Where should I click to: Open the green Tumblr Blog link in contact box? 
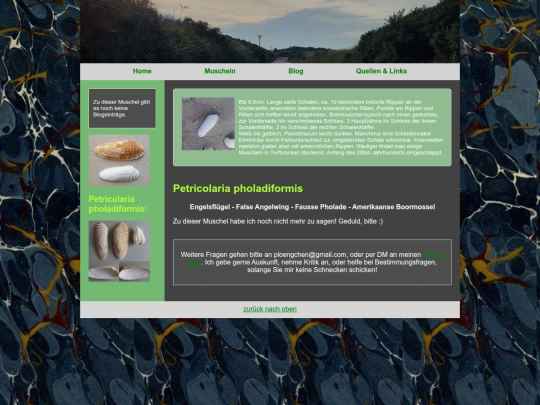coord(433,255)
